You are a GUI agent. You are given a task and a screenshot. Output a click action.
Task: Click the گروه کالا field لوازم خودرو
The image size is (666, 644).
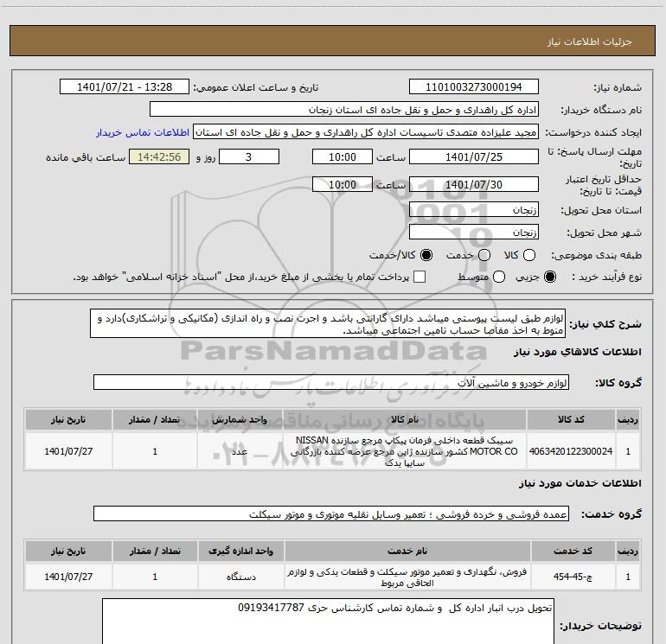coord(331,382)
